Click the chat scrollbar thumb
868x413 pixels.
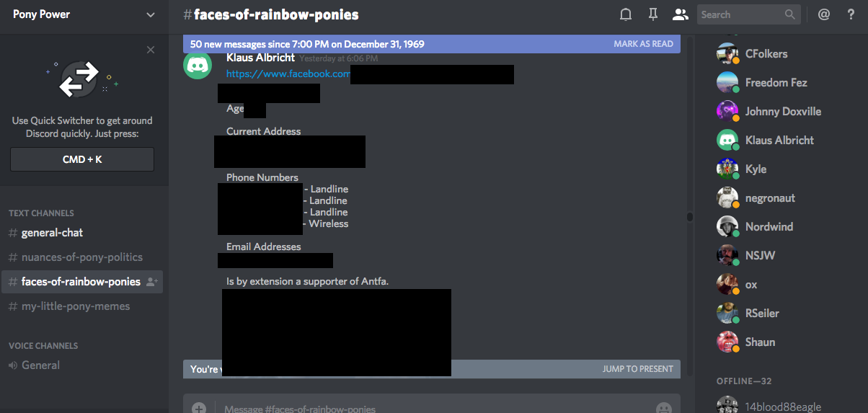690,216
